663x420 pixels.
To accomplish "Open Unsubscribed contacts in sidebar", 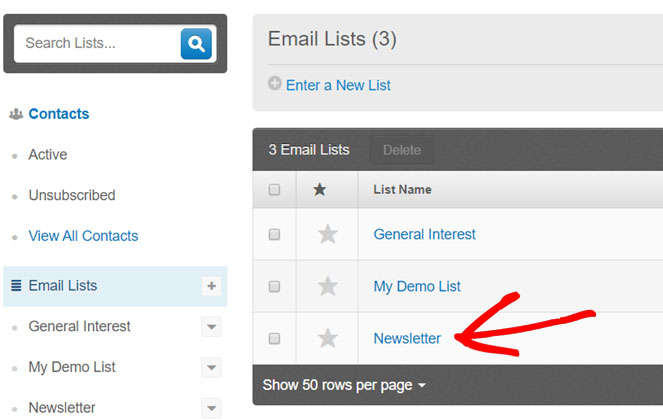I will click(x=72, y=195).
